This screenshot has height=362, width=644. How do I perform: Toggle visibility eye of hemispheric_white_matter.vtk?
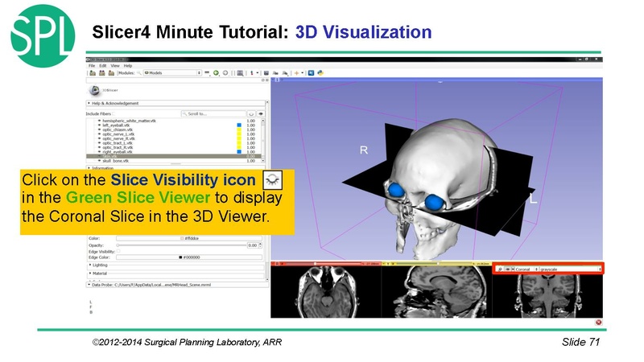[x=99, y=121]
